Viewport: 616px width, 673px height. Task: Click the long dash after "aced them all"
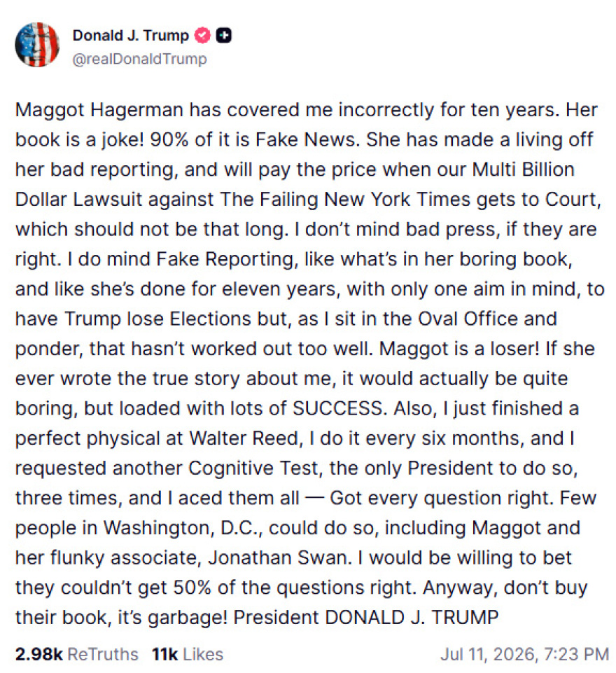(x=314, y=499)
